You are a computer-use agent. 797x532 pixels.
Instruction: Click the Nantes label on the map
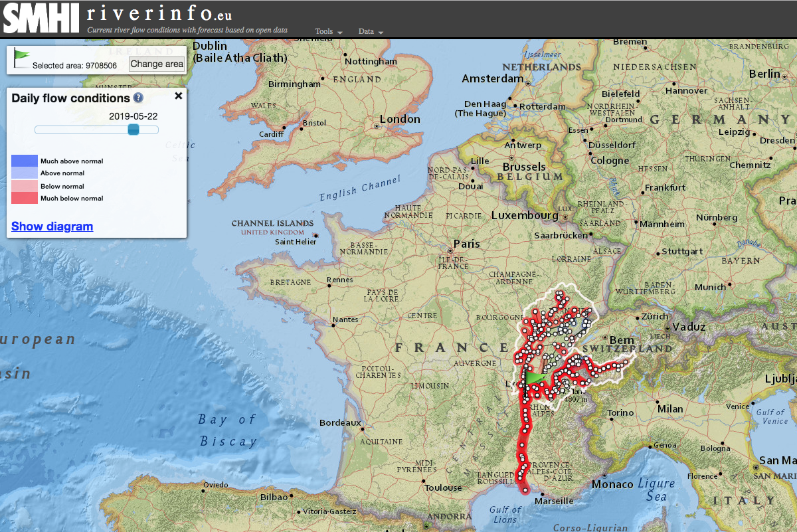pyautogui.click(x=345, y=319)
